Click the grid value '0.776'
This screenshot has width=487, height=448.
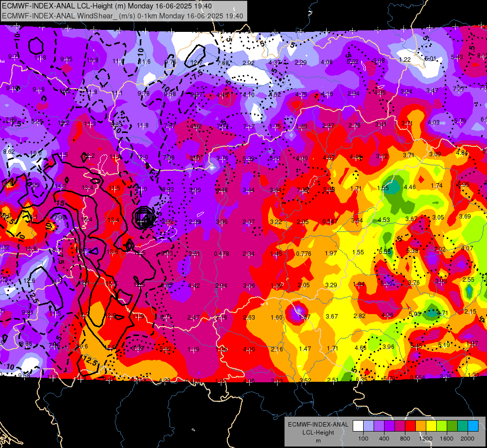pos(303,254)
